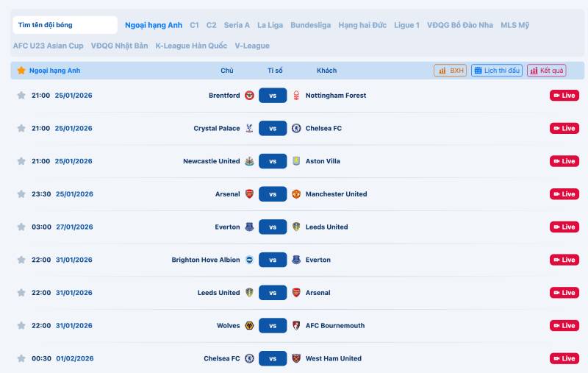Open the Ligue 1 league tab
Viewport: 588px width, 373px height.
406,25
